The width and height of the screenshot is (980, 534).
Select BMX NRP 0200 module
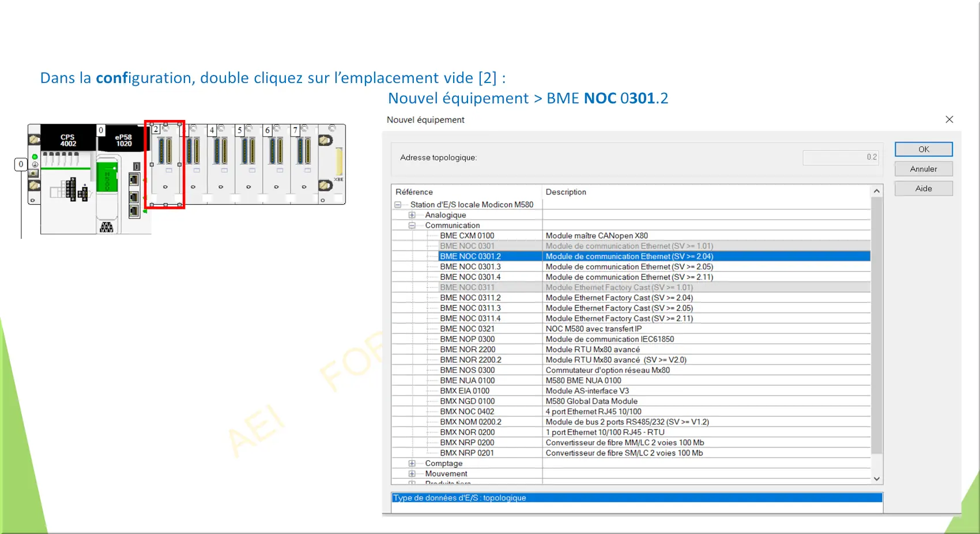click(x=467, y=443)
